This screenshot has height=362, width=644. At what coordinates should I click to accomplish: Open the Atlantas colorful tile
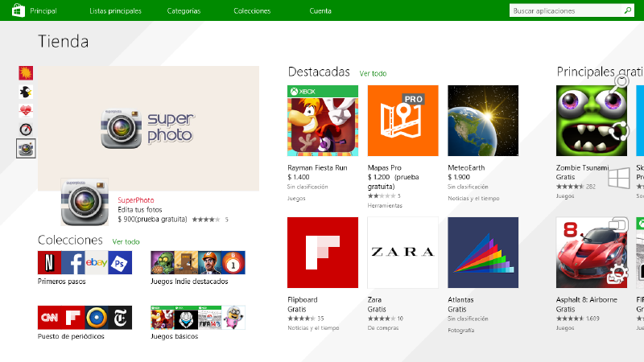(483, 253)
